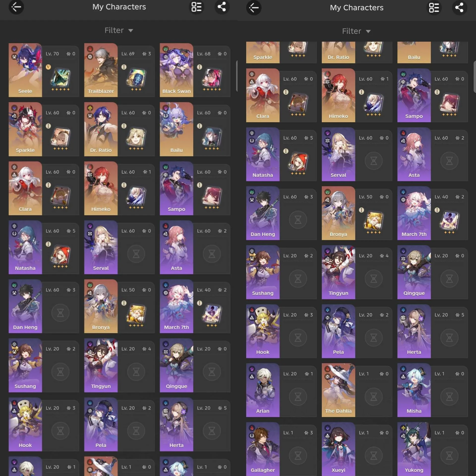Switch list view layout in right panel
The image size is (476, 476).
coord(434,8)
